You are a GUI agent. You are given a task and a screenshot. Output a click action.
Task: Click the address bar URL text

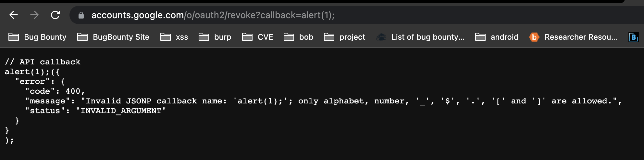(213, 15)
